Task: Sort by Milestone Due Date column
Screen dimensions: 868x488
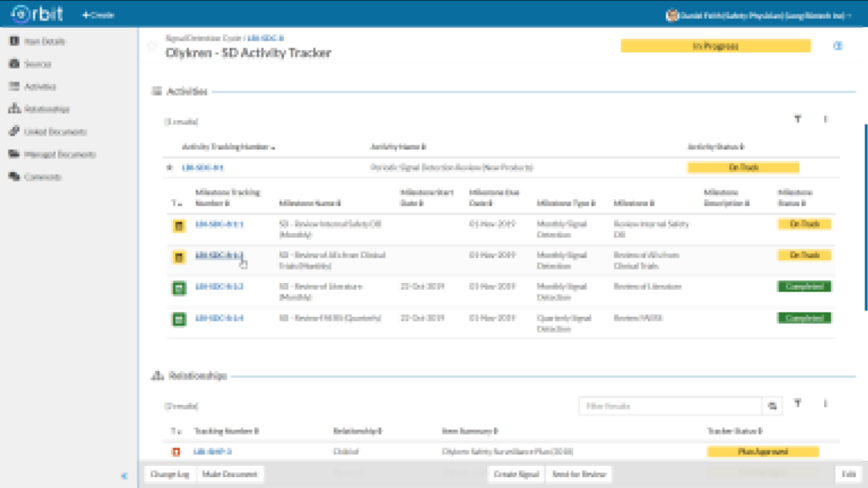Action: (x=494, y=197)
